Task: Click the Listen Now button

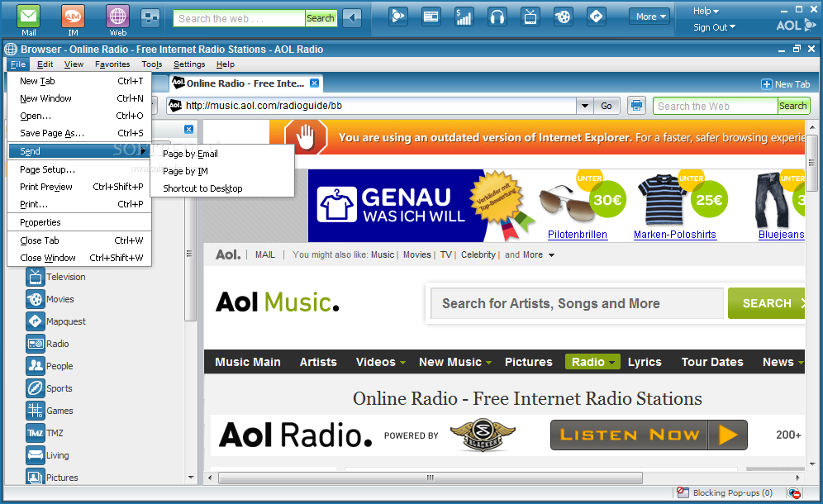Action: [x=649, y=435]
